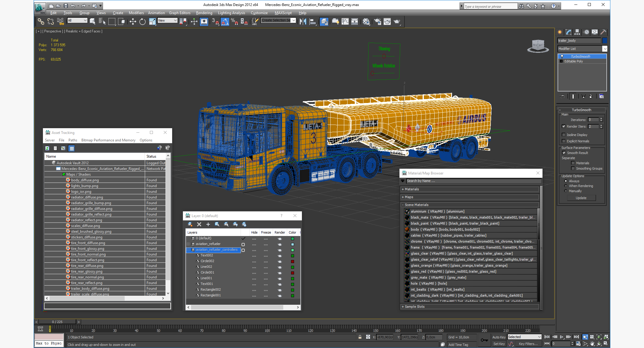
Task: Click Pan View hand icon
Action: (592, 343)
